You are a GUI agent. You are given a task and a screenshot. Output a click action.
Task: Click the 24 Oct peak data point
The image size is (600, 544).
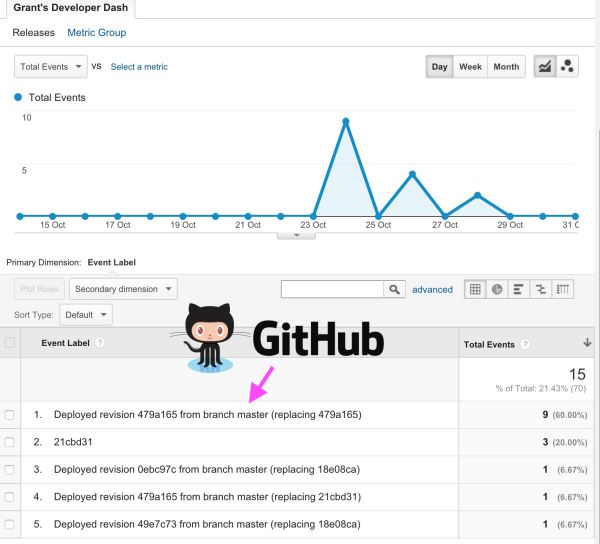(346, 122)
